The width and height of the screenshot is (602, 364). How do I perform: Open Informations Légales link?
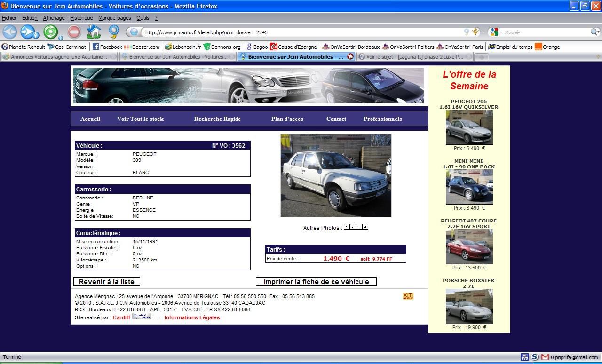click(192, 317)
